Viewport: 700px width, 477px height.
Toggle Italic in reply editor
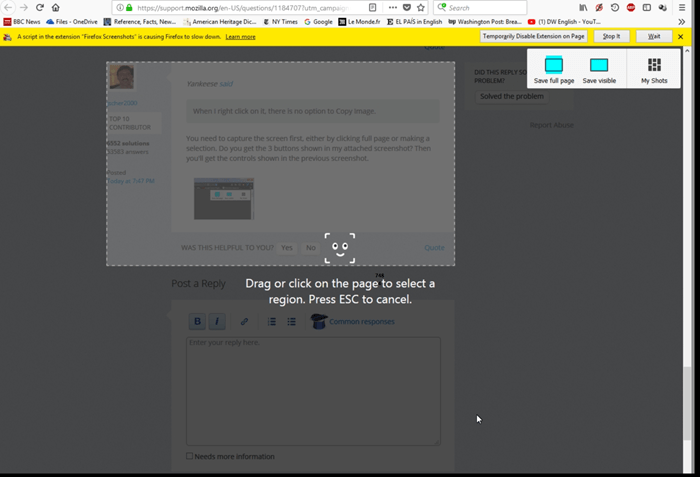pos(217,321)
